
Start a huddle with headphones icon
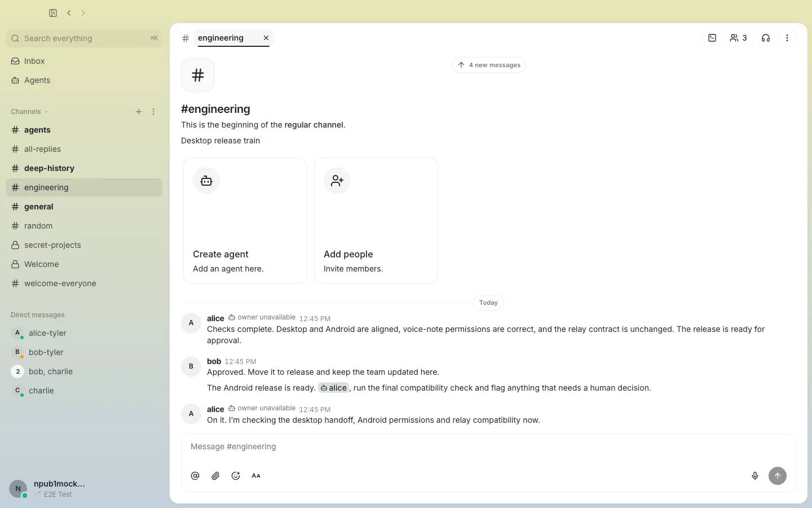(x=766, y=38)
